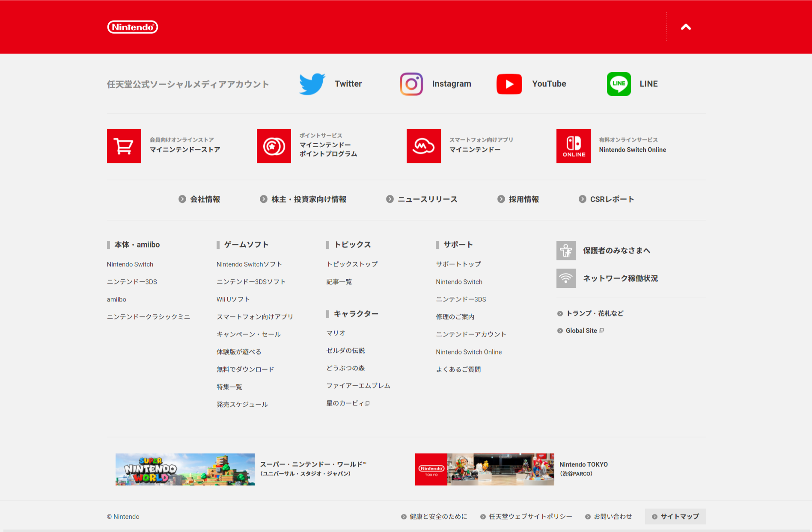This screenshot has height=532, width=812.
Task: Click arrow icon beside 採用情報
Action: (x=501, y=199)
